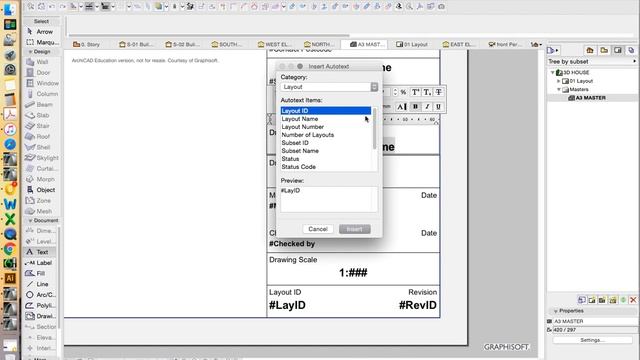Click the layout size field 420 / 297
The image size is (640, 360).
click(595, 329)
